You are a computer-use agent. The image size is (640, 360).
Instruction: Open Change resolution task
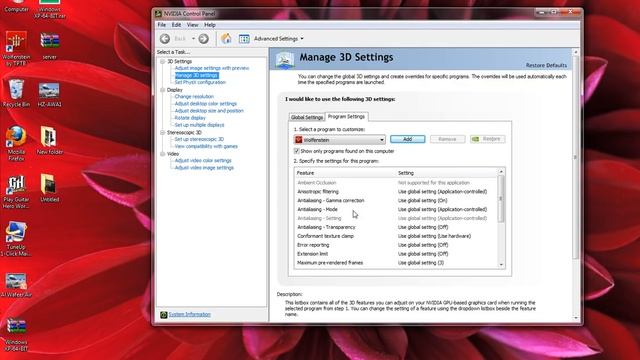click(194, 97)
